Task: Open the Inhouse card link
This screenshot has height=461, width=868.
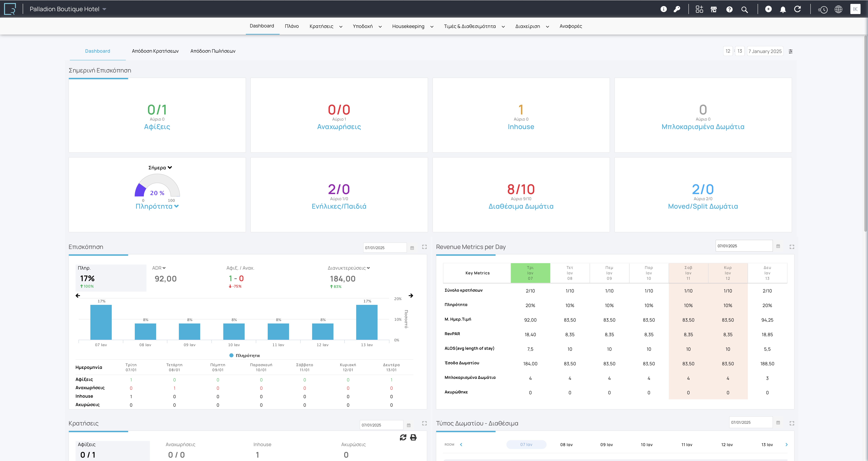Action: pyautogui.click(x=521, y=127)
